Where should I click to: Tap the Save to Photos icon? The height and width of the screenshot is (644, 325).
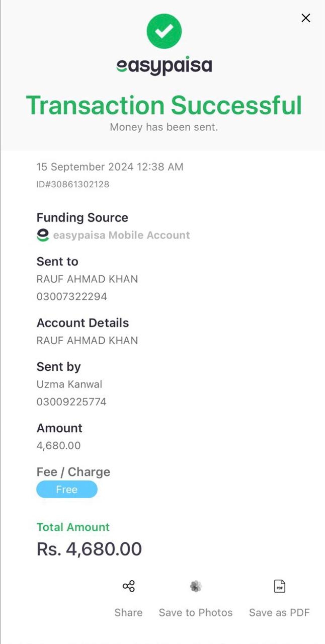coord(196,586)
